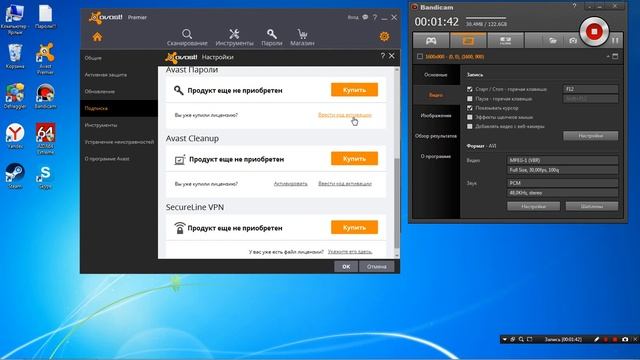The image size is (640, 360).
Task: Click the camera icon on recording bar
Action: (x=625, y=339)
